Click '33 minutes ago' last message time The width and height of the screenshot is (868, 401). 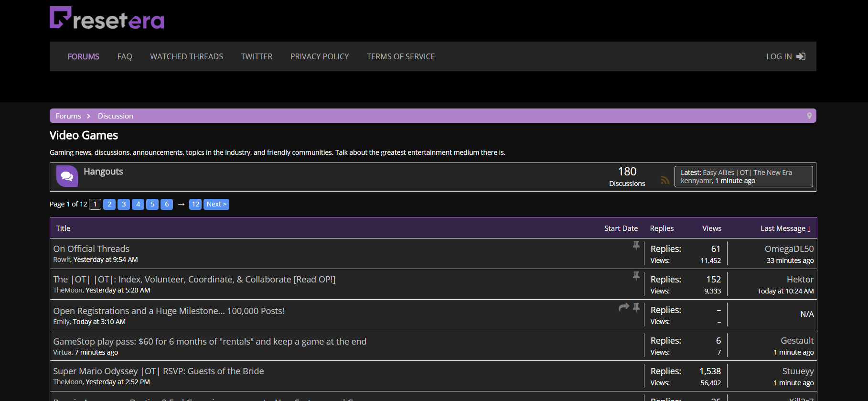790,260
